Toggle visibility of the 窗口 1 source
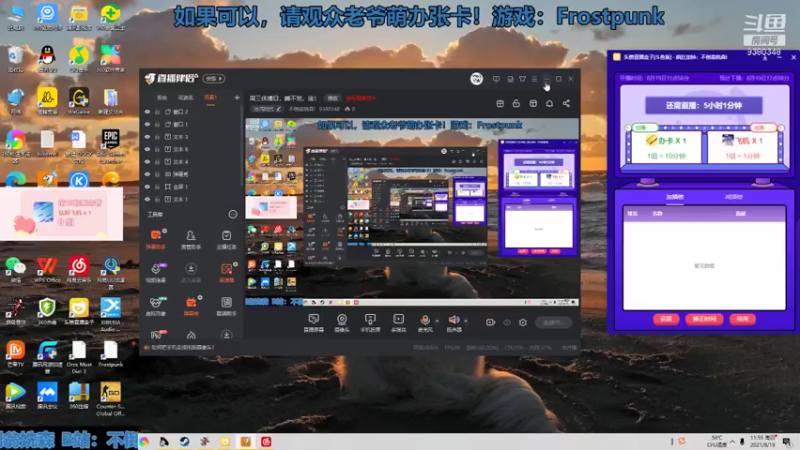Screen dimensions: 800x450 pyautogui.click(x=147, y=124)
